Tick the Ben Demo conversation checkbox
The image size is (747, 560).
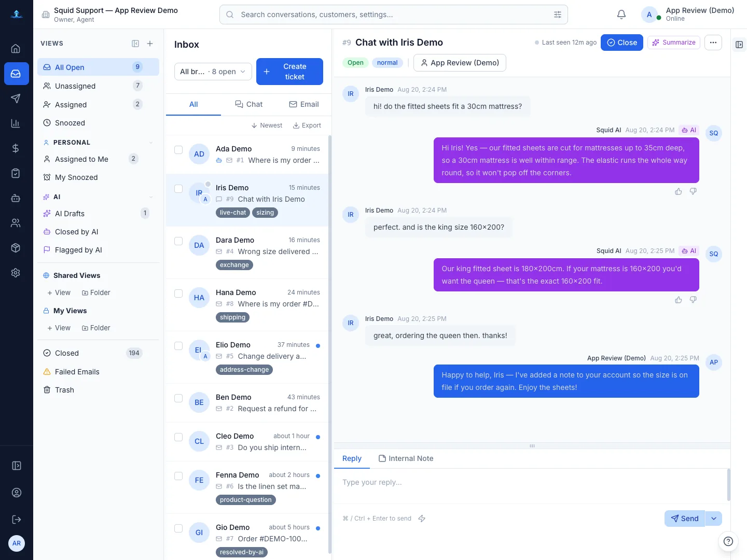click(178, 398)
